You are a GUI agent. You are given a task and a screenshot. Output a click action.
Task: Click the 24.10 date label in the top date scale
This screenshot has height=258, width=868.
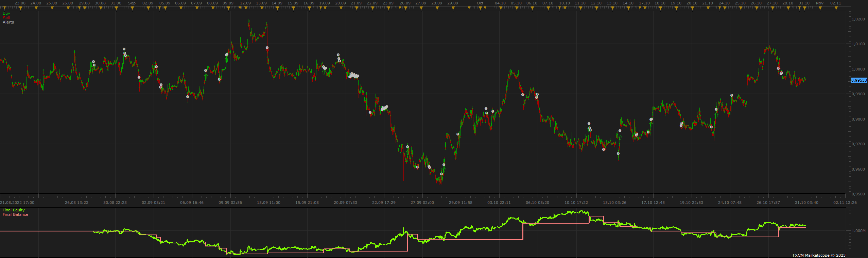coord(724,3)
